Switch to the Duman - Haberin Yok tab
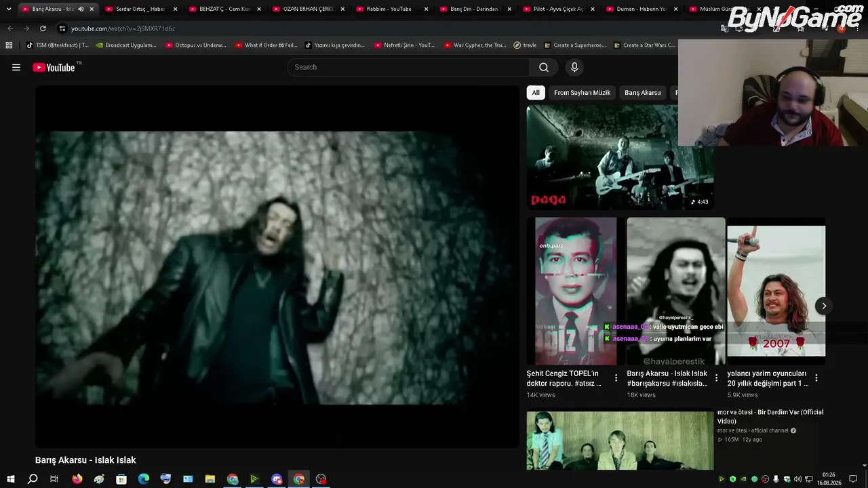The width and height of the screenshot is (868, 488). click(643, 9)
